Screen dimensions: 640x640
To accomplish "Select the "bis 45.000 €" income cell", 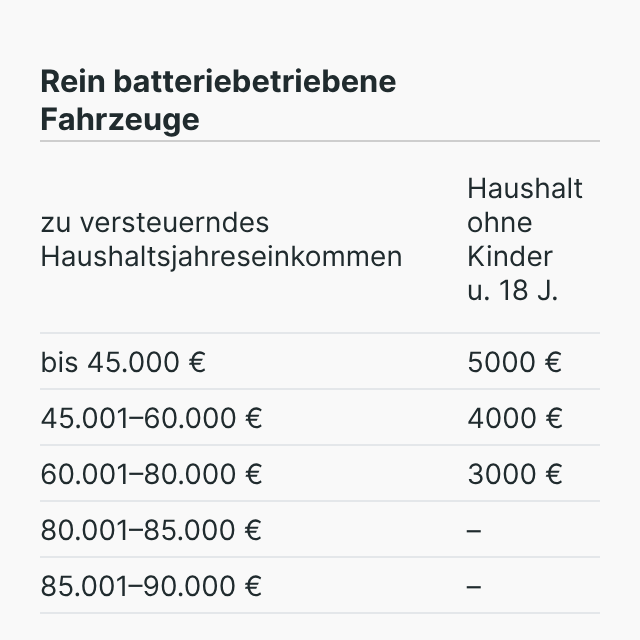I will pos(123,362).
